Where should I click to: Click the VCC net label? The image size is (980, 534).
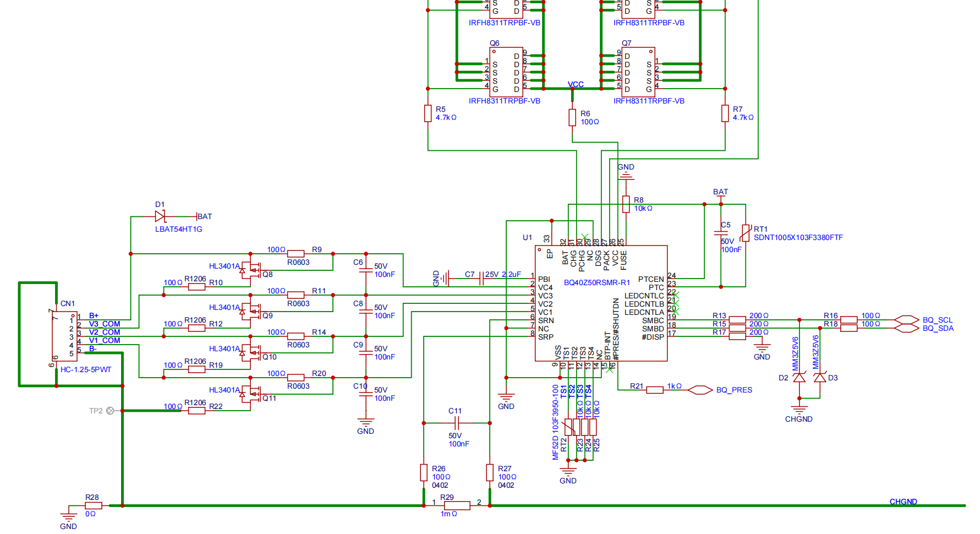coord(576,84)
